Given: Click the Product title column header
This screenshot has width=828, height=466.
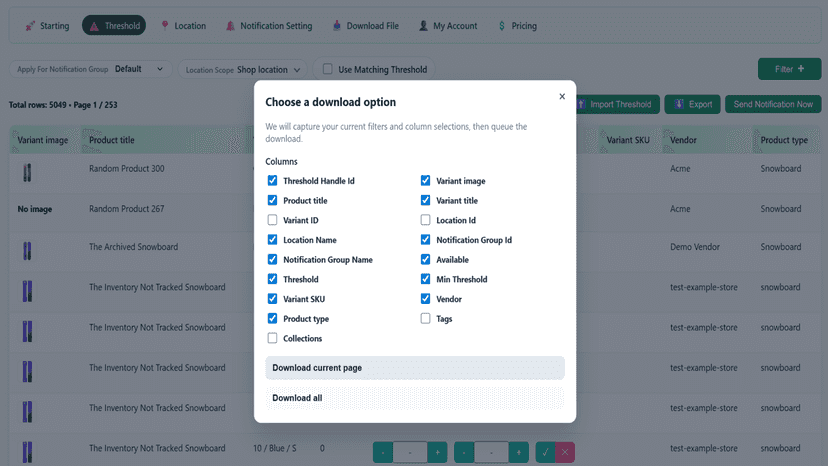Looking at the screenshot, I should [111, 140].
